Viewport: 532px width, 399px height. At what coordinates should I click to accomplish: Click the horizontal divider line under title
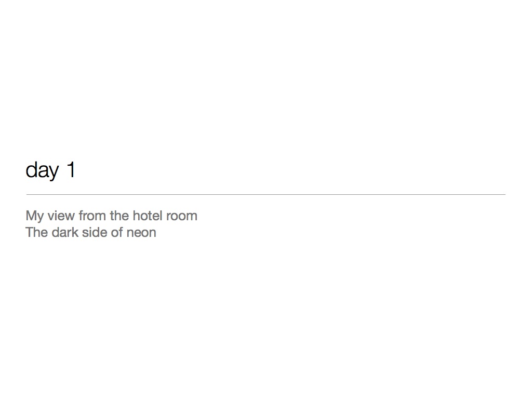click(x=266, y=194)
